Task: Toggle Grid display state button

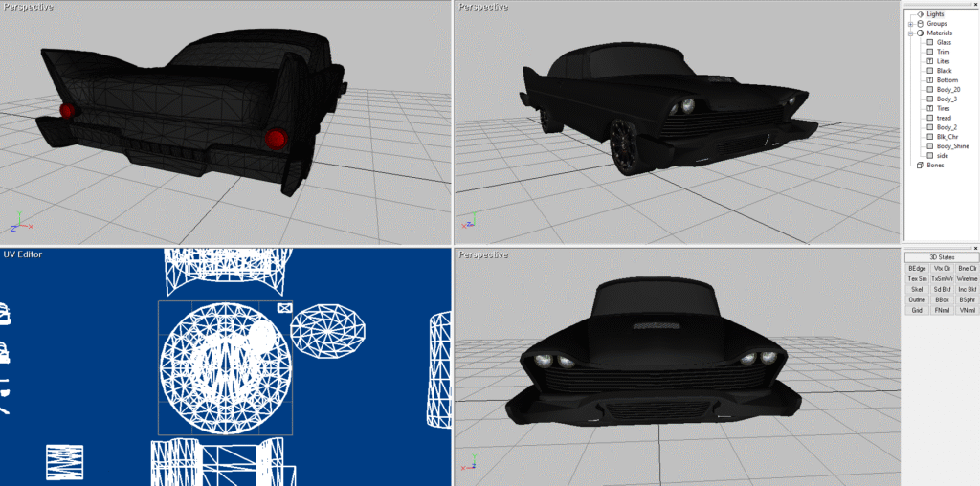Action: (917, 310)
